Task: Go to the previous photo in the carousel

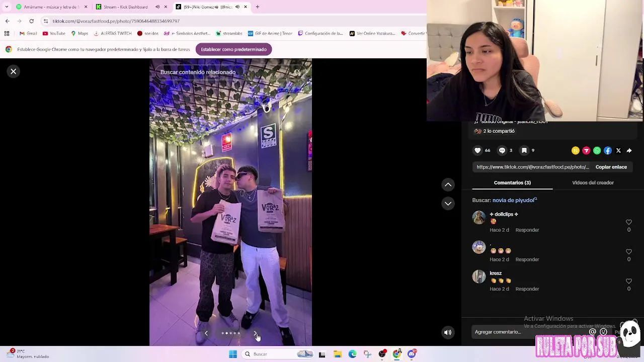Action: [206, 333]
